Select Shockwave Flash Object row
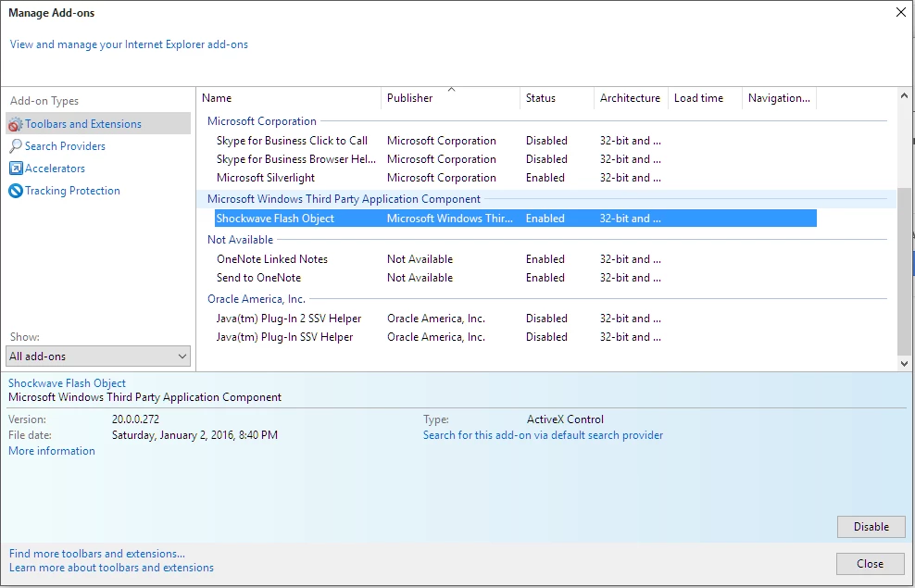 click(x=515, y=219)
